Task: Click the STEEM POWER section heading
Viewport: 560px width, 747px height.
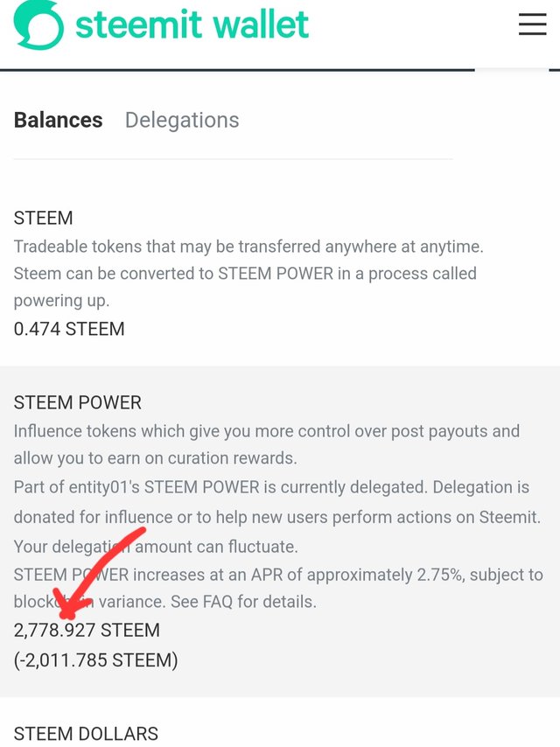Action: click(x=78, y=402)
